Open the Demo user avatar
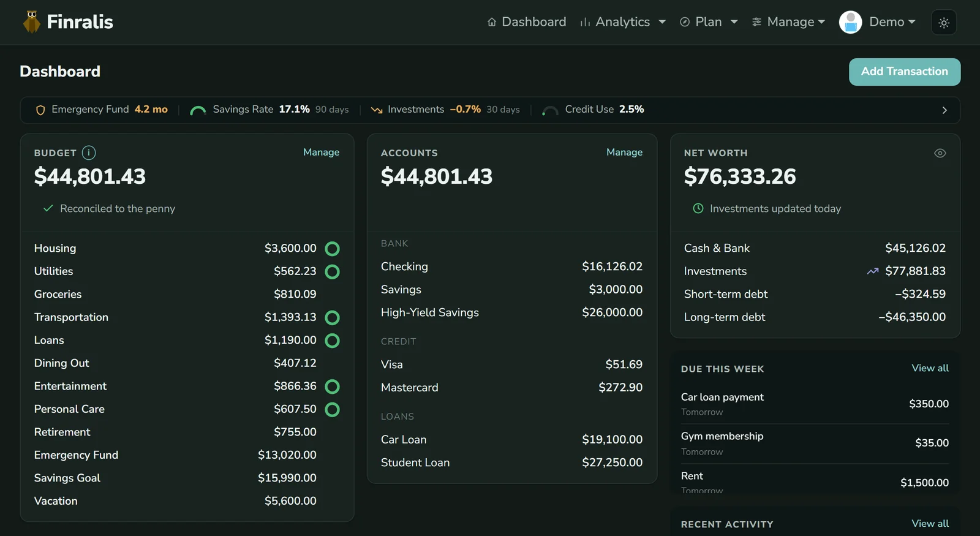The width and height of the screenshot is (980, 536). pyautogui.click(x=850, y=22)
